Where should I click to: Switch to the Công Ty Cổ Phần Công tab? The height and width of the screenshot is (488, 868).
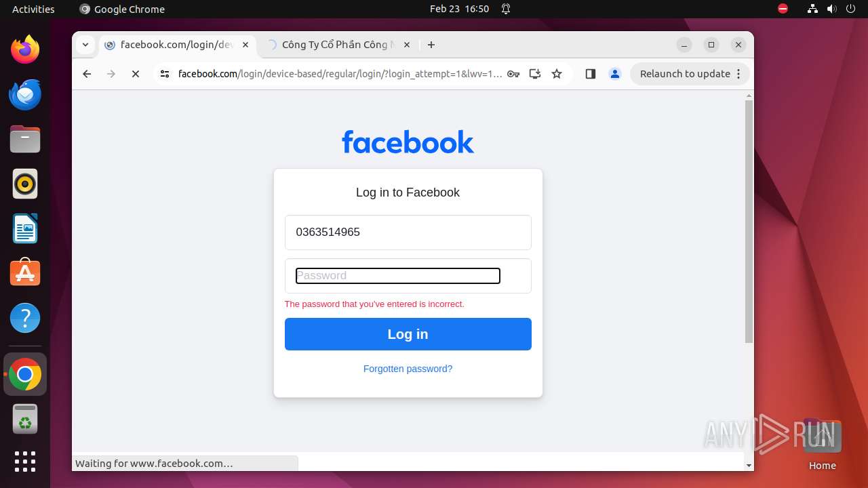[338, 45]
